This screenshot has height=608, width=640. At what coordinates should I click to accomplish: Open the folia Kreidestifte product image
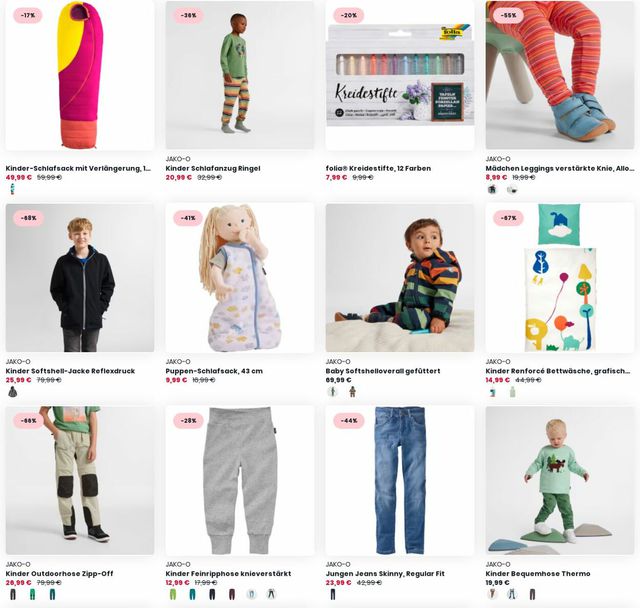click(400, 75)
